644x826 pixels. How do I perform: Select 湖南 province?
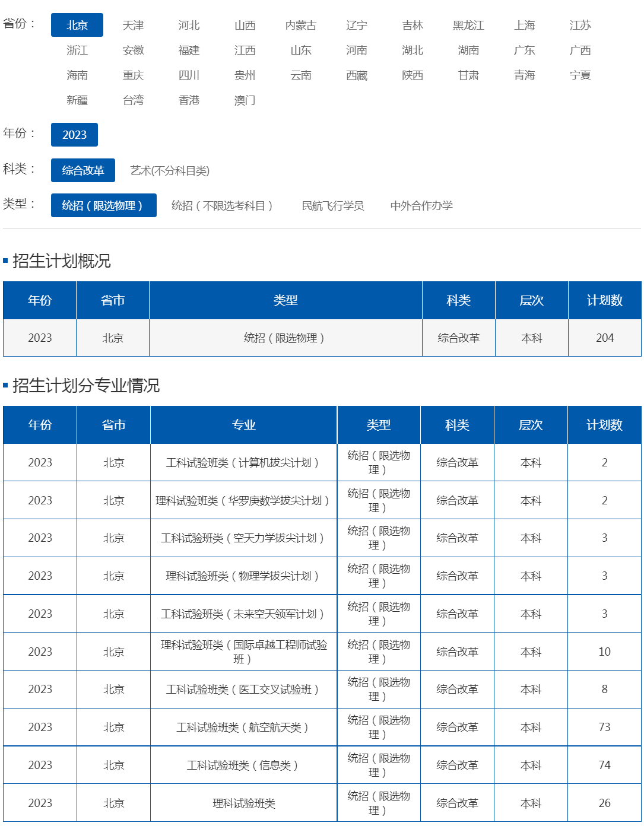pyautogui.click(x=468, y=50)
